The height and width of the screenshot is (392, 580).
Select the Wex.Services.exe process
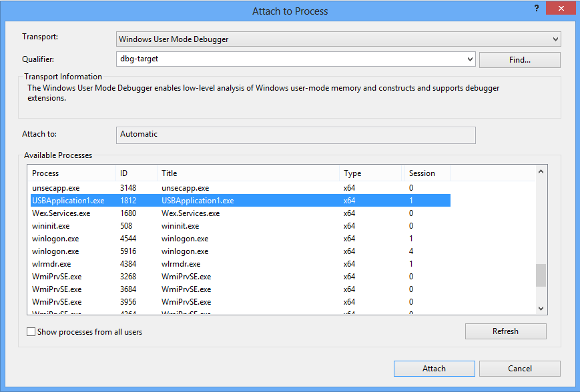click(x=100, y=213)
